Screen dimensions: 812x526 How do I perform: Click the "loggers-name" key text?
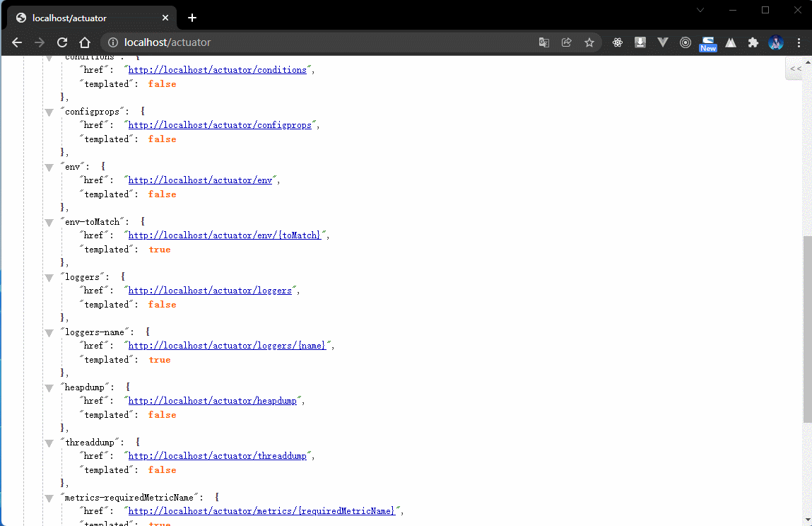95,332
